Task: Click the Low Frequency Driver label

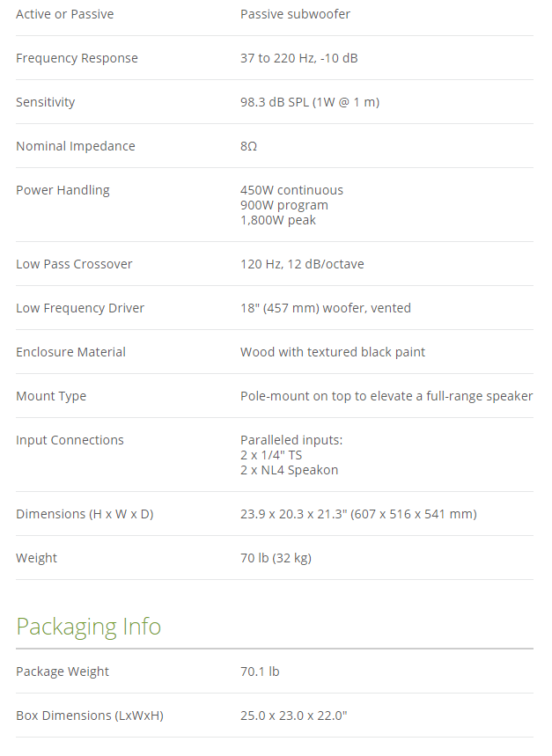Action: [x=80, y=308]
